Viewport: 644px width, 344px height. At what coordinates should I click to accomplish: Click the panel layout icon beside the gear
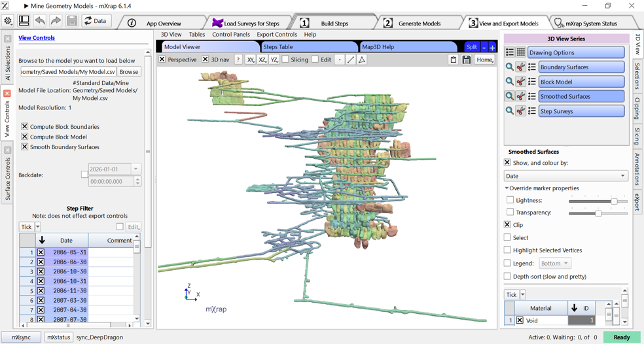point(24,21)
